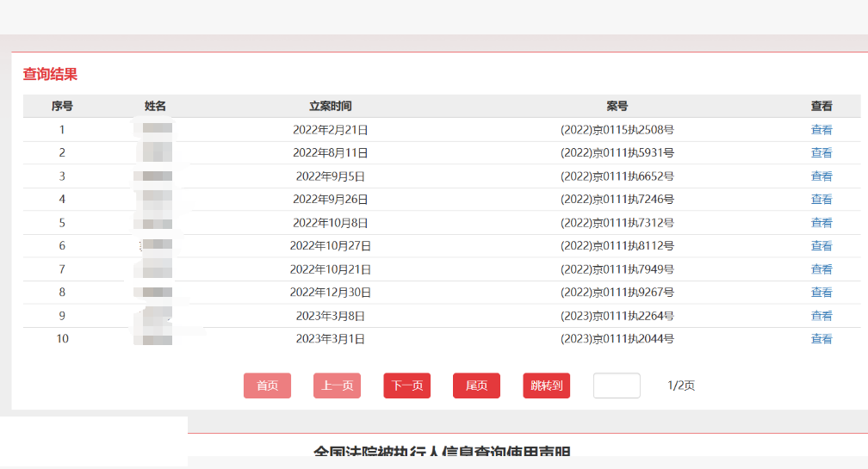View row 6 case details via 查看

pos(821,246)
